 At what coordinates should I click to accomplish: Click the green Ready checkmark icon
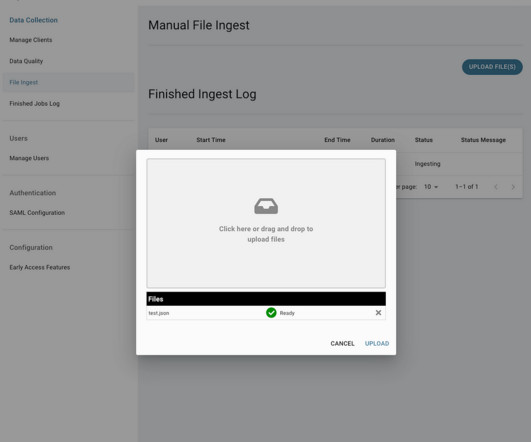point(271,313)
